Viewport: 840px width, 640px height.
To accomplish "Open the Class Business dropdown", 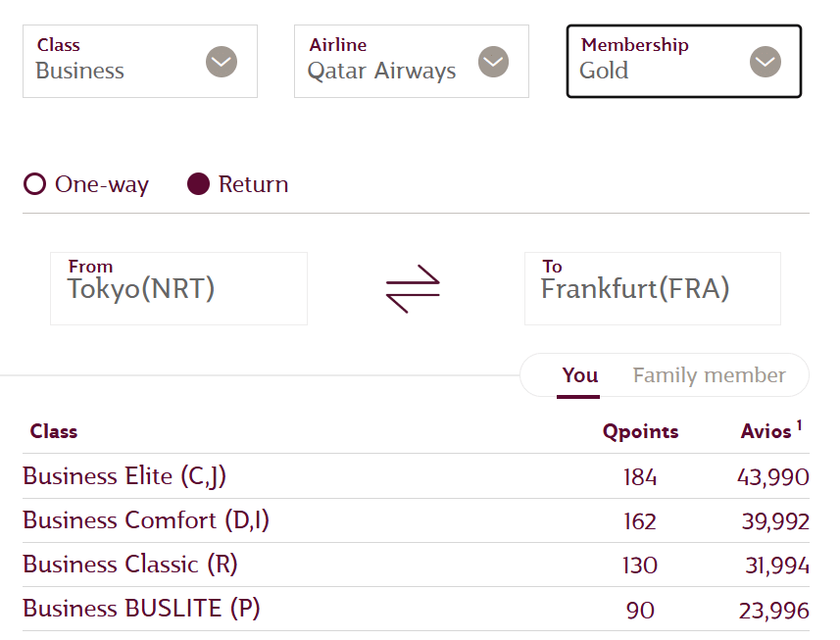I will click(x=118, y=61).
